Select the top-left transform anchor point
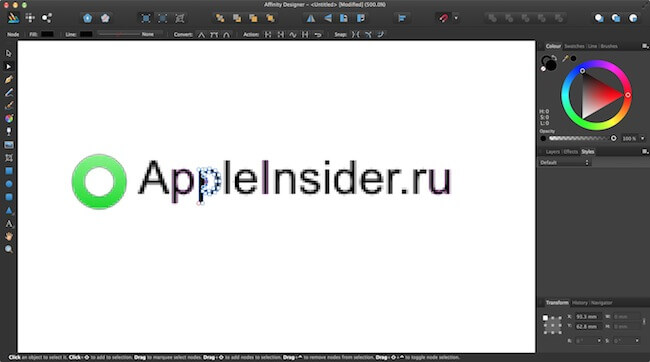The height and width of the screenshot is (362, 650). (545, 318)
